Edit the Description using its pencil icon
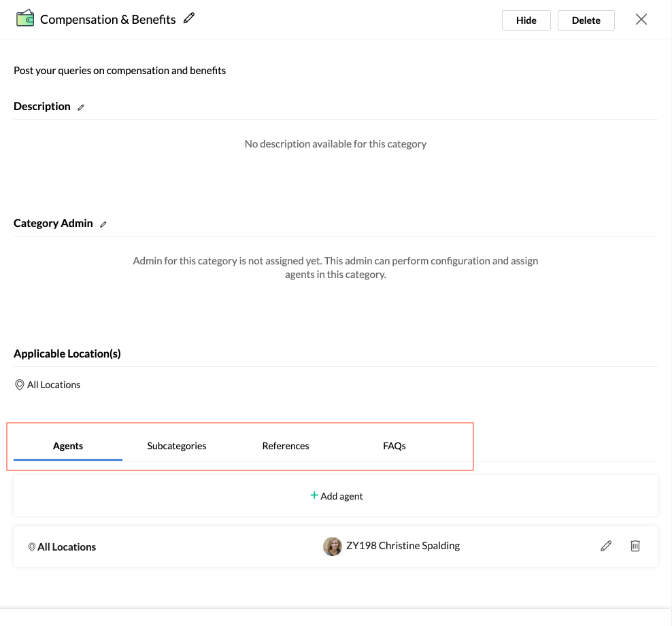The image size is (672, 626). coord(80,107)
